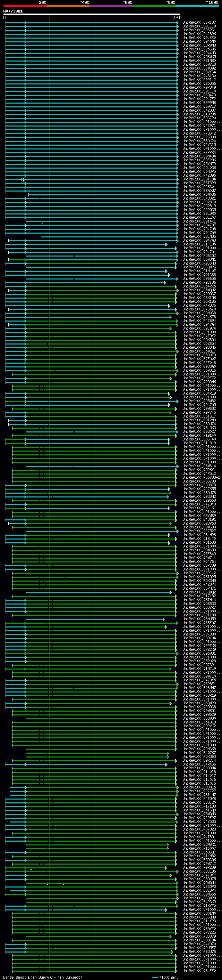Select the UniRef100_Q9M434 label

(199, 156)
